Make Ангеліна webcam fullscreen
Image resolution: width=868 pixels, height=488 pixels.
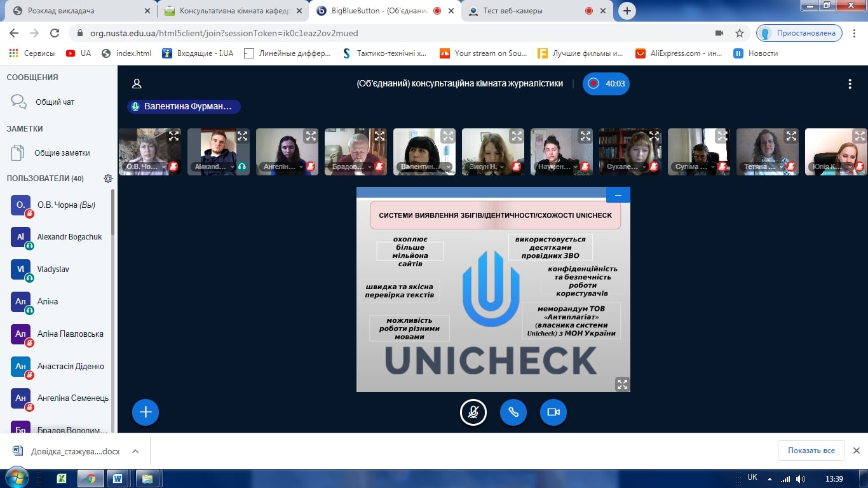click(x=311, y=135)
